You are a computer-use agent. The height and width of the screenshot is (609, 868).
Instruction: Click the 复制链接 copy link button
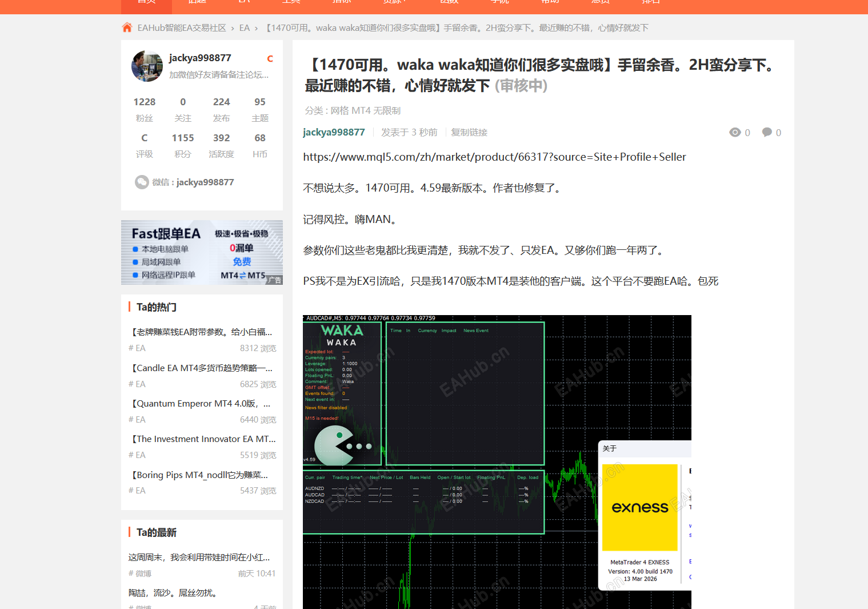tap(469, 132)
